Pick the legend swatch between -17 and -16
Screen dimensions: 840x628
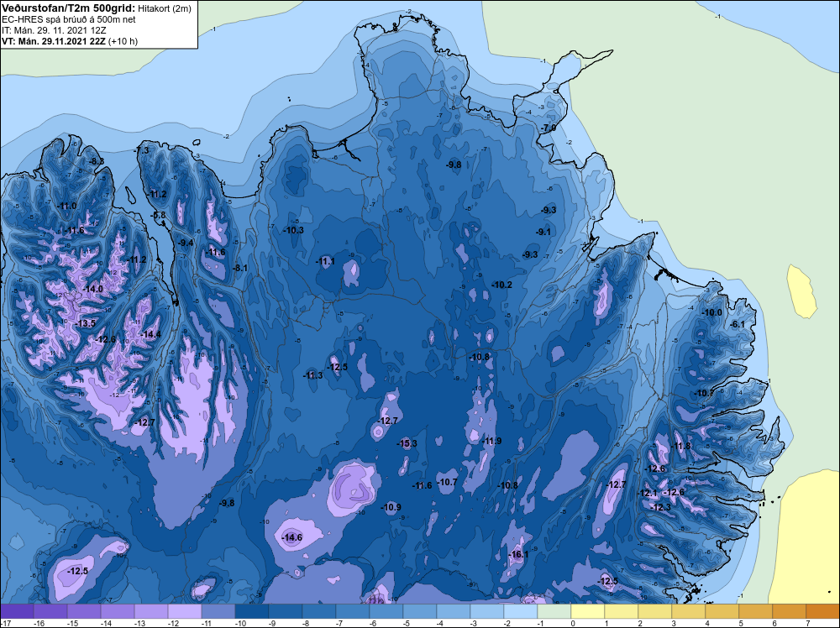(x=17, y=611)
